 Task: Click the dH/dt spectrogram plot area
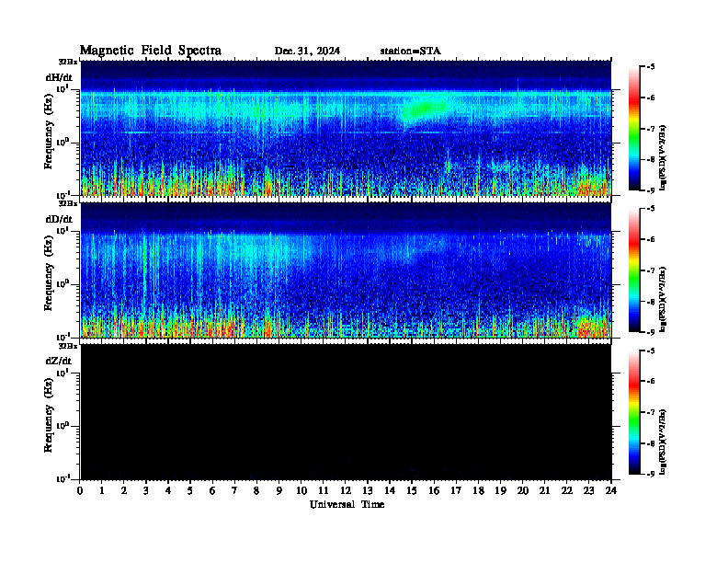(346, 128)
